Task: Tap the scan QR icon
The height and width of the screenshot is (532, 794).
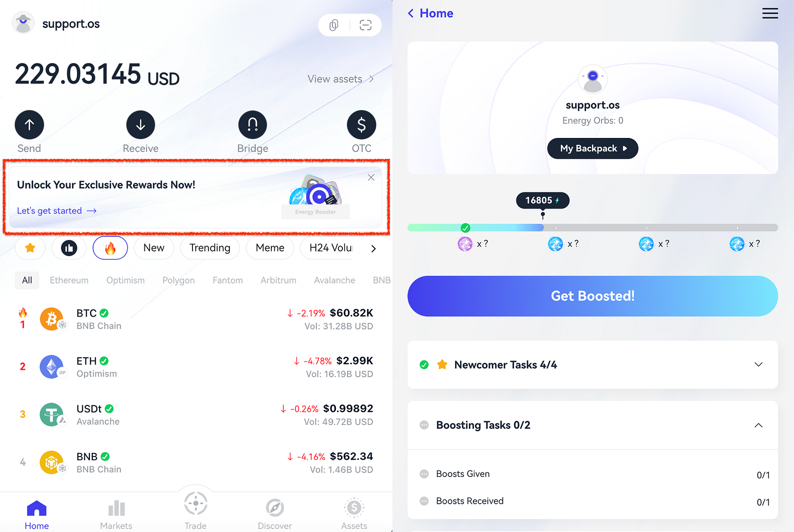Action: point(366,25)
